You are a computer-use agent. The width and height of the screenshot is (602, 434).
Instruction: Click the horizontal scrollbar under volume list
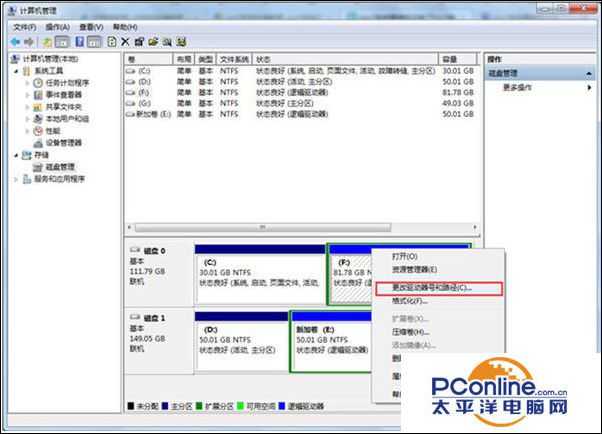(300, 227)
